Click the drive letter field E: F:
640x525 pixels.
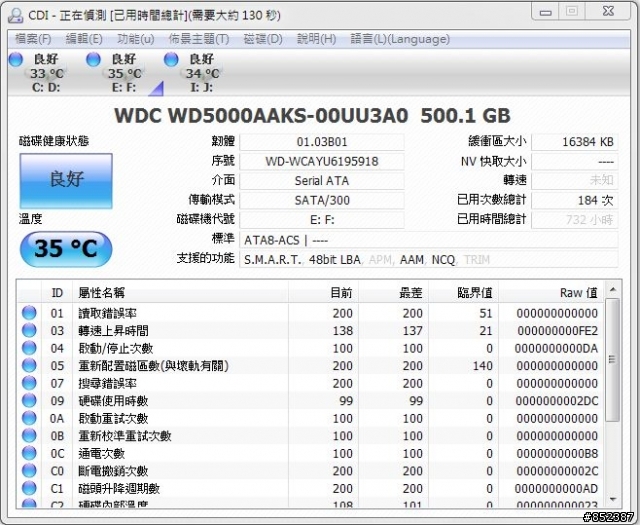(x=322, y=220)
